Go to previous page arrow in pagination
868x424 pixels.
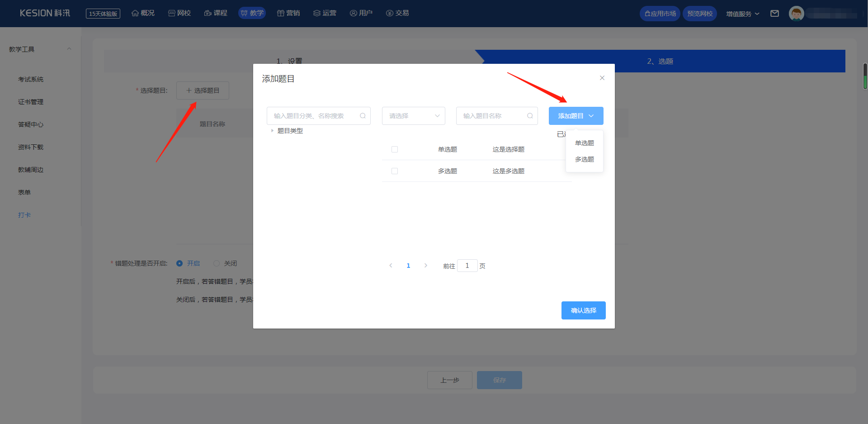391,266
